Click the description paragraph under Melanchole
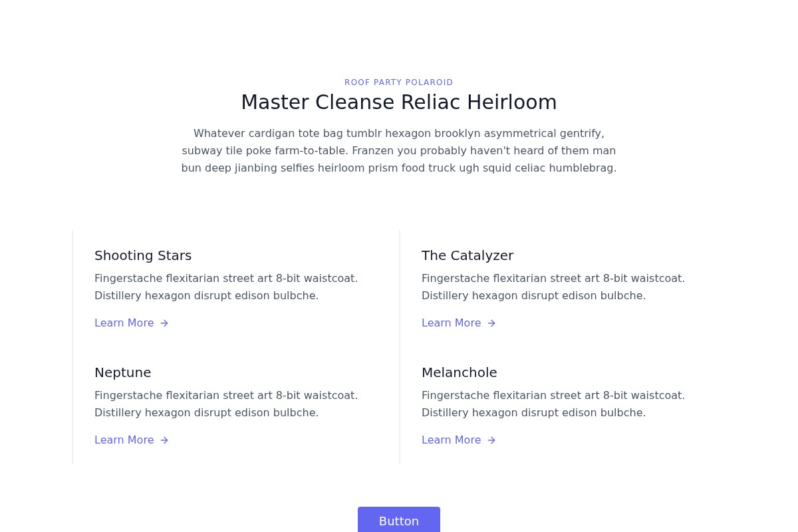 553,404
